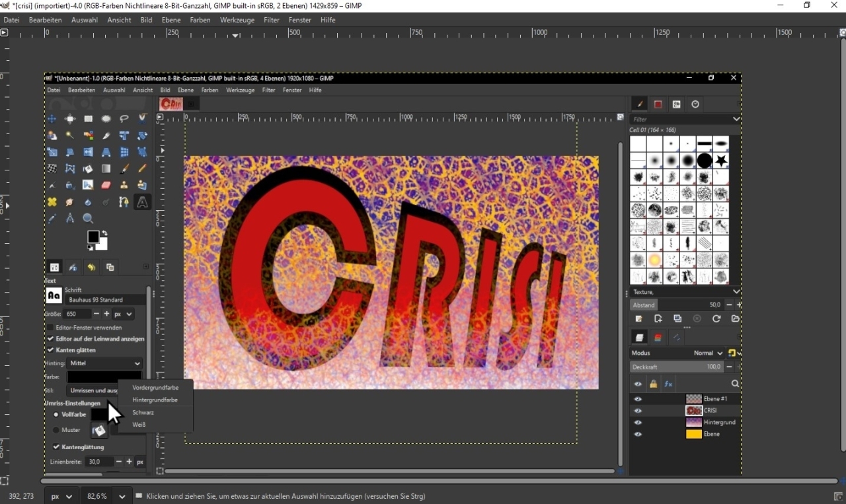This screenshot has width=846, height=504.
Task: Pick the Move tool icon
Action: [x=52, y=119]
